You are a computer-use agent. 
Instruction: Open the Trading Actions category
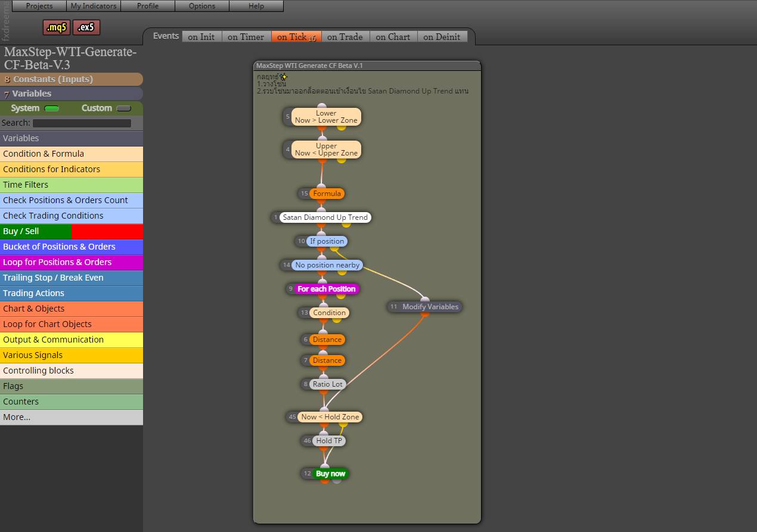(72, 293)
